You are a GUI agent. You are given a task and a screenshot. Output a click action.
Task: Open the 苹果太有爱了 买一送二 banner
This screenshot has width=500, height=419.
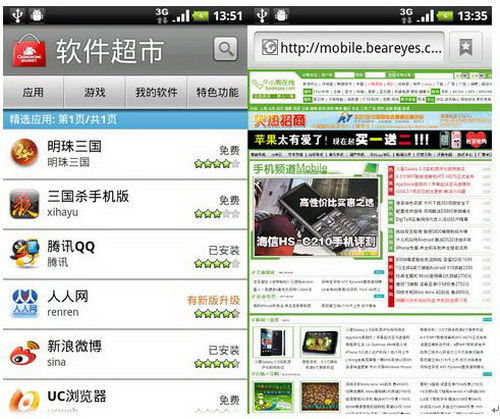coord(370,139)
